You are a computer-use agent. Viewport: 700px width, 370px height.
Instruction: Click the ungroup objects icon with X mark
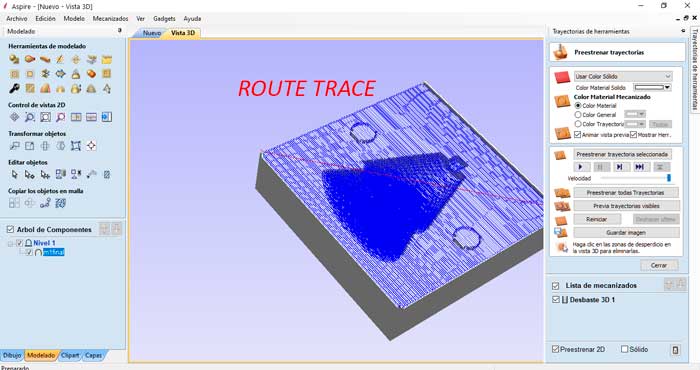click(76, 175)
